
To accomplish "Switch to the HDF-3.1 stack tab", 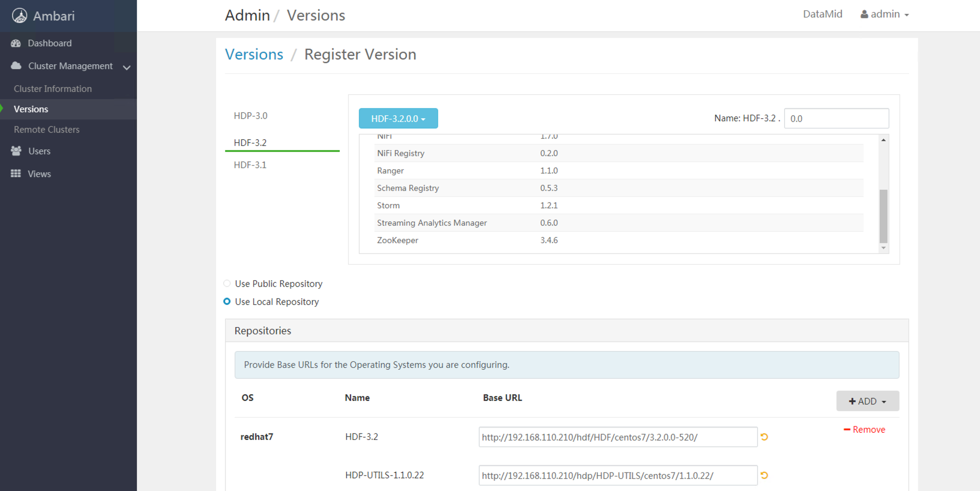I will [250, 165].
